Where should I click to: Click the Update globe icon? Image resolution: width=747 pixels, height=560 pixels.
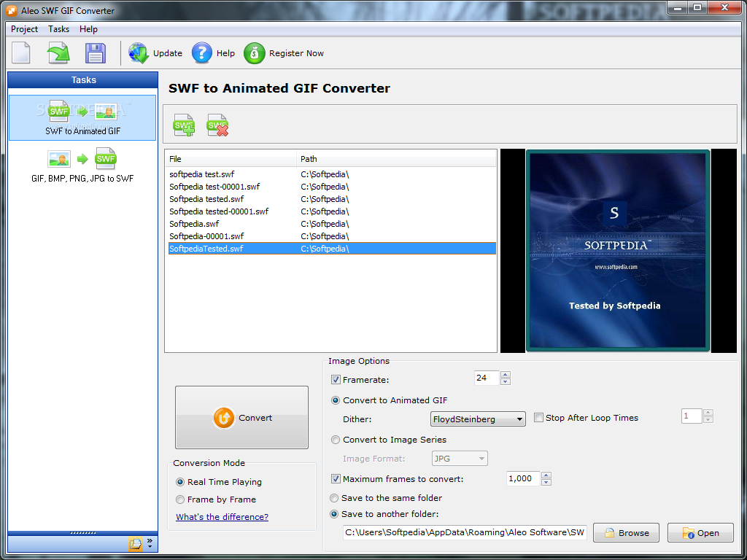[x=139, y=52]
